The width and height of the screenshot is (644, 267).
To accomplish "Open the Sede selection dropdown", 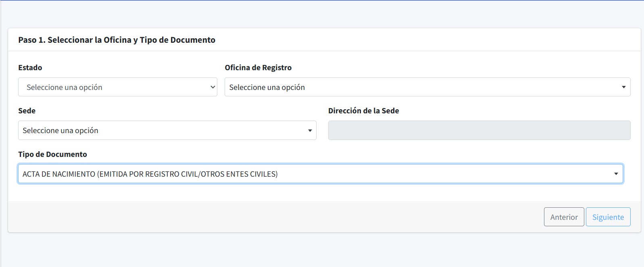I will (x=167, y=131).
